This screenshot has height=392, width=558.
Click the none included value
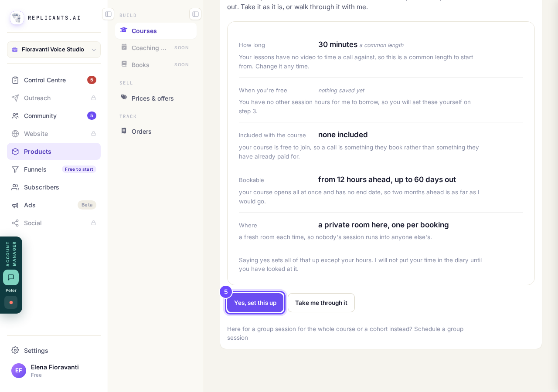coord(343,135)
